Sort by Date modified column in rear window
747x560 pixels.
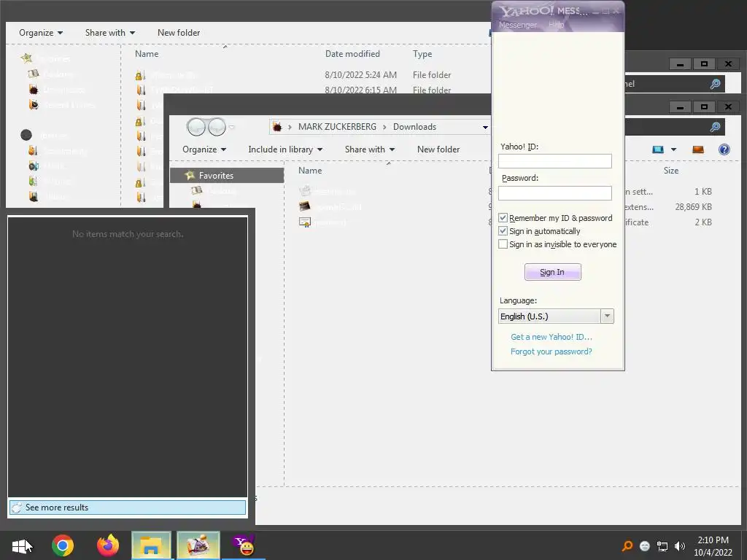[352, 54]
